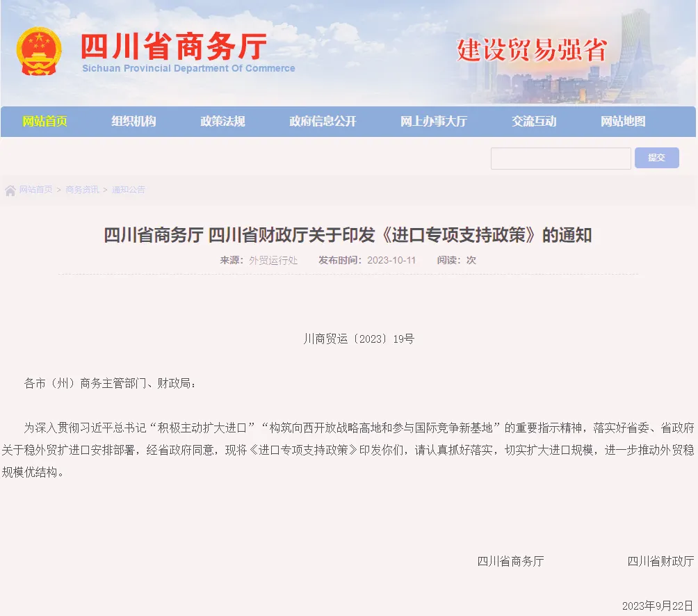The image size is (698, 616).
Task: Focus the search input field
Action: 561,159
